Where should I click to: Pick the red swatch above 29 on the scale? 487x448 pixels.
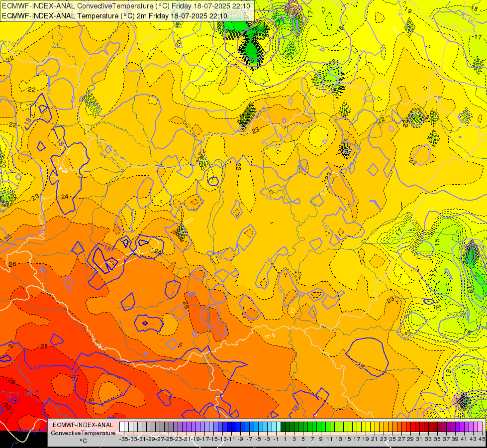[408, 427]
